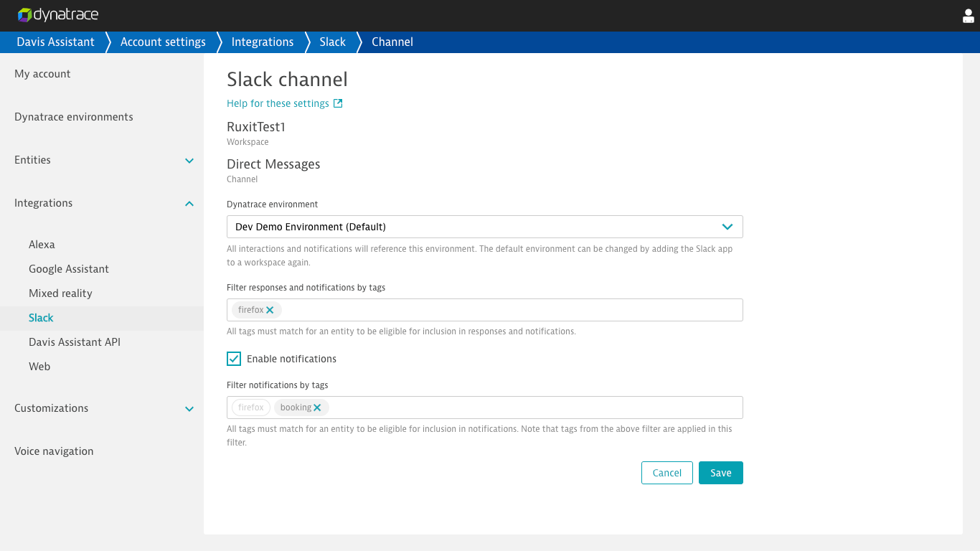
Task: Select Alexa integration
Action: pos(42,245)
